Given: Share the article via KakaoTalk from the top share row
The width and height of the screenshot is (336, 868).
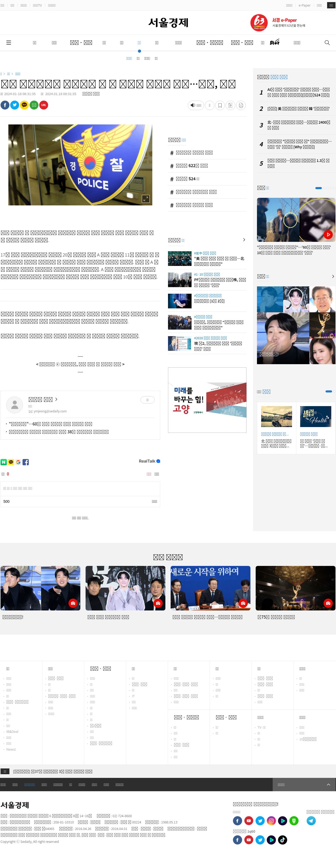Looking at the screenshot, I should point(24,105).
